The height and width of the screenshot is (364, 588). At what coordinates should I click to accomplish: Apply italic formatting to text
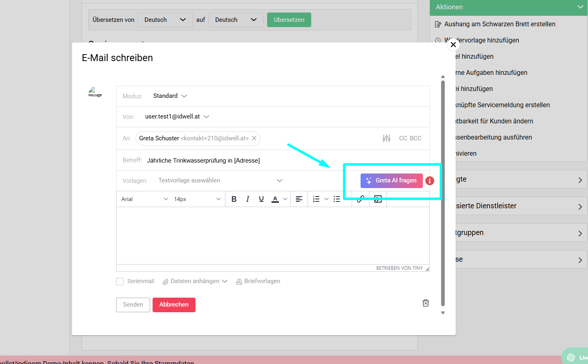(248, 199)
